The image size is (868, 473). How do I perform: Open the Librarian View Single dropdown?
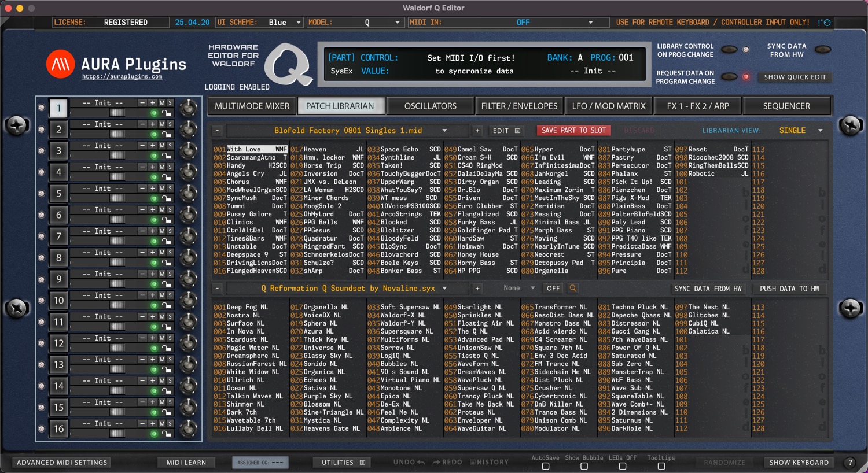click(x=801, y=131)
